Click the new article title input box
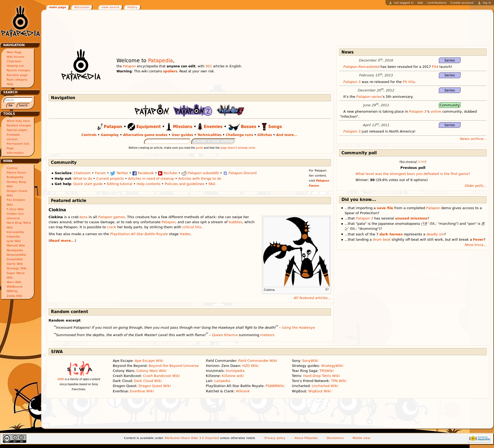The height and width of the screenshot is (448, 494). (167, 141)
